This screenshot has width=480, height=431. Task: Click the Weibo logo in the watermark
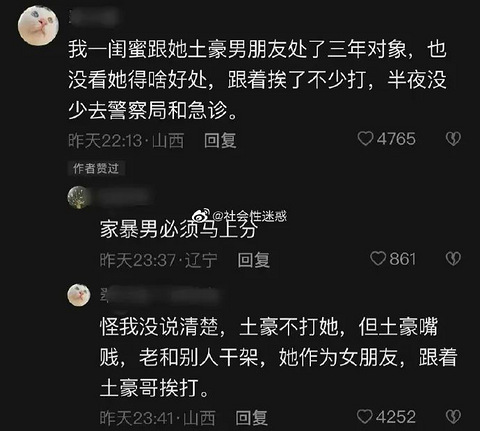click(x=203, y=216)
